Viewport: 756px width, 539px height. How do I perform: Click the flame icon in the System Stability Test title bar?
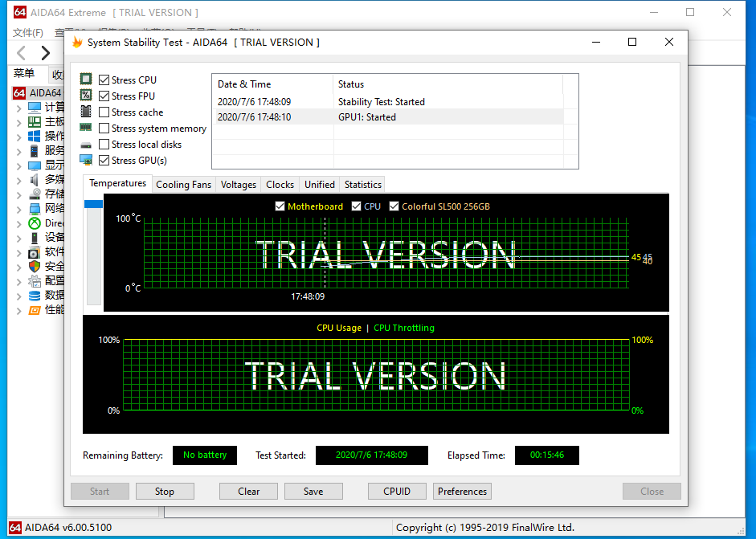point(77,43)
